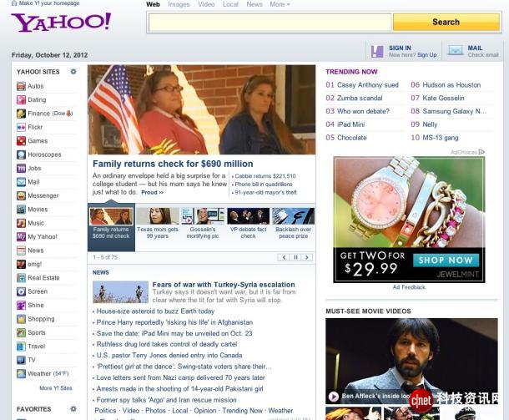Screen dimensions: 509x420
Task: Open the Messenger smiley icon
Action: pyautogui.click(x=21, y=196)
